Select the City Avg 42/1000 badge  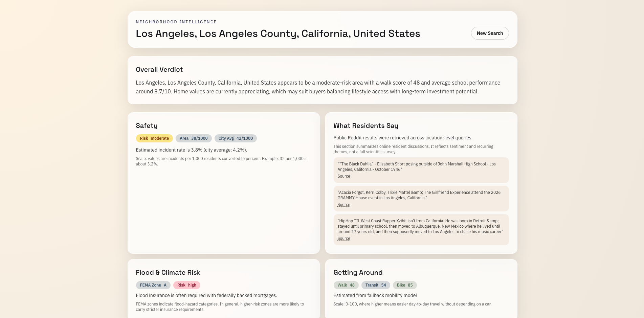(x=236, y=138)
